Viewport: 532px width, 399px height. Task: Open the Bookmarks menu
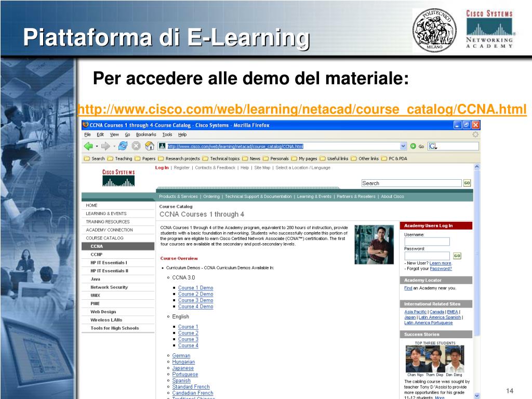pyautogui.click(x=146, y=135)
